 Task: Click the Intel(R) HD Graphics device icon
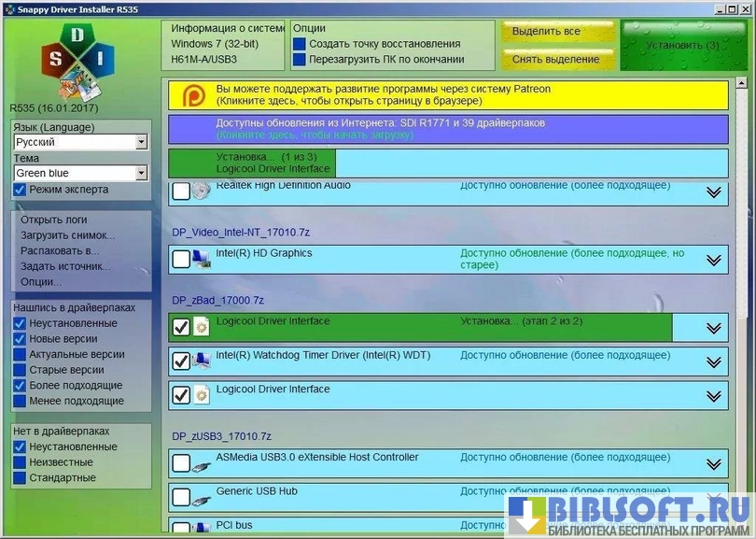202,260
